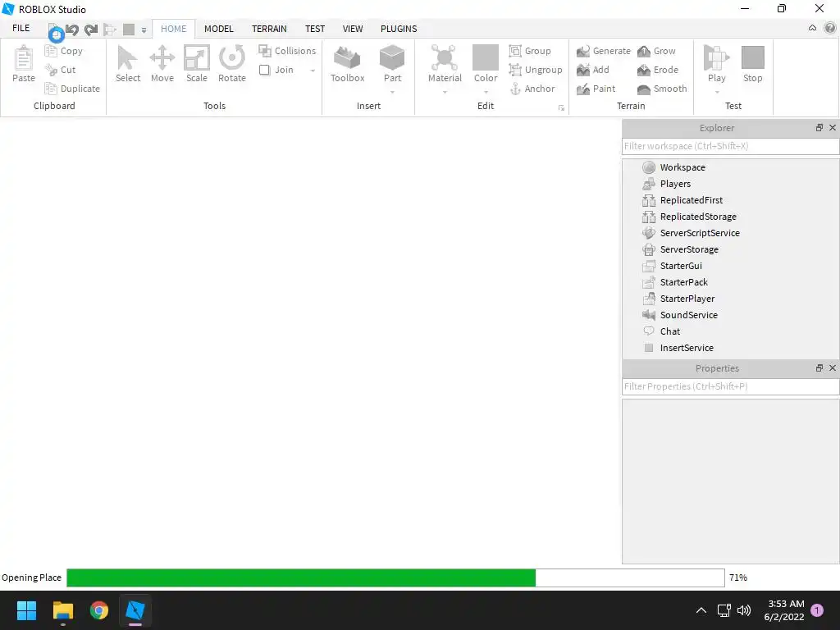Open the Join dropdown arrow
This screenshot has width=840, height=630.
click(313, 71)
